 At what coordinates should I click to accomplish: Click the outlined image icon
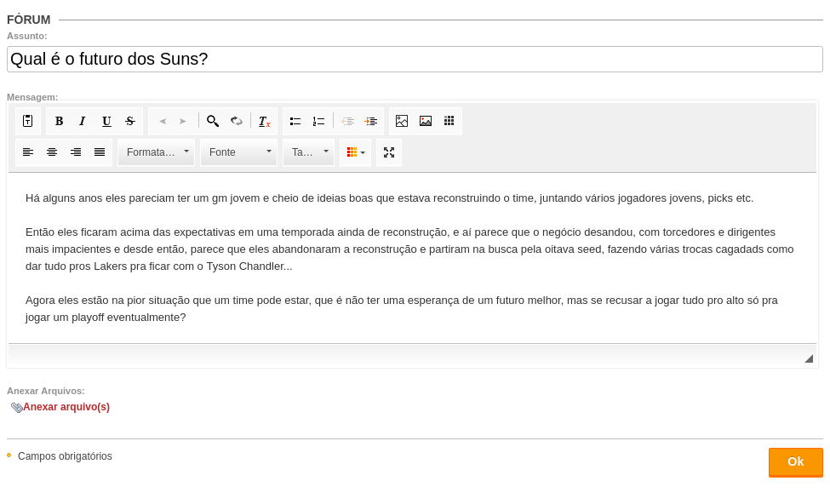[x=402, y=121]
